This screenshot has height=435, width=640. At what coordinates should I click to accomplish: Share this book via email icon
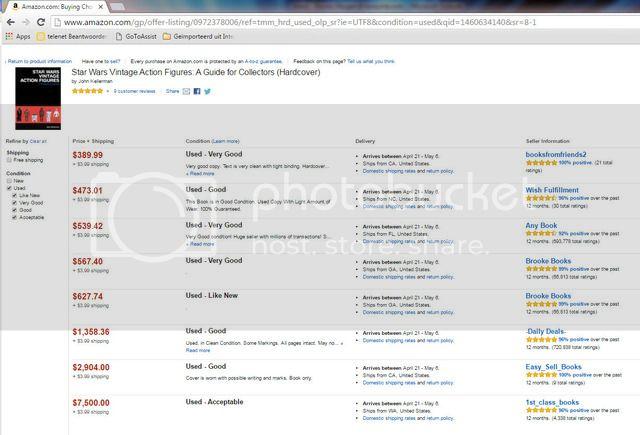(186, 91)
